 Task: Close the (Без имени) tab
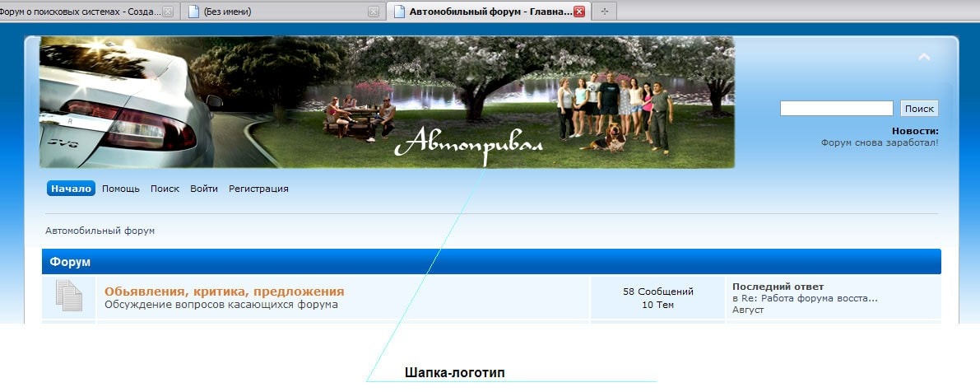point(373,12)
